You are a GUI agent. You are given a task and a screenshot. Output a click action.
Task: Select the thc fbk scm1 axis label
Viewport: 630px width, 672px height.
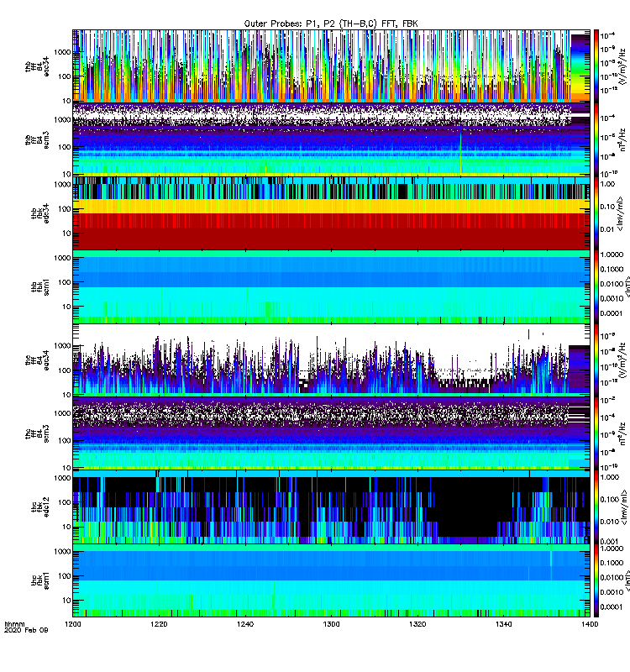[40, 580]
